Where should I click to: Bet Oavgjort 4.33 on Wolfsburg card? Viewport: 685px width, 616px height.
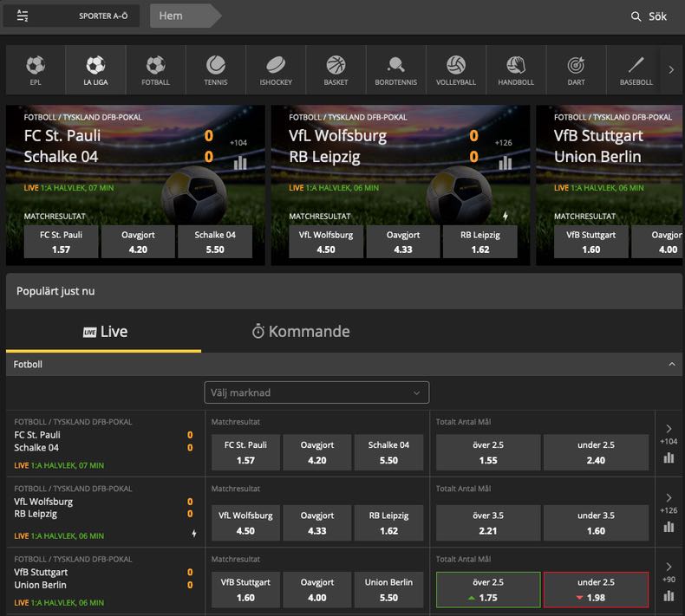(403, 242)
